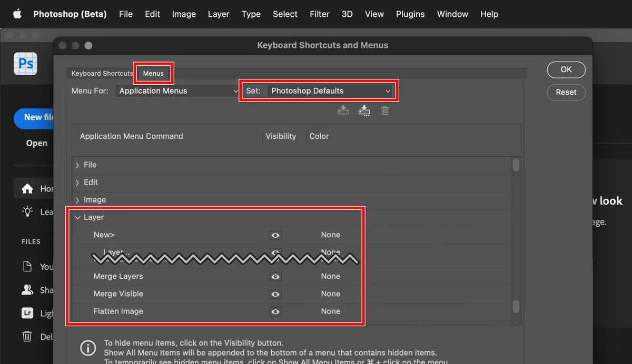This screenshot has width=632, height=364.
Task: Click the OK button
Action: 566,69
